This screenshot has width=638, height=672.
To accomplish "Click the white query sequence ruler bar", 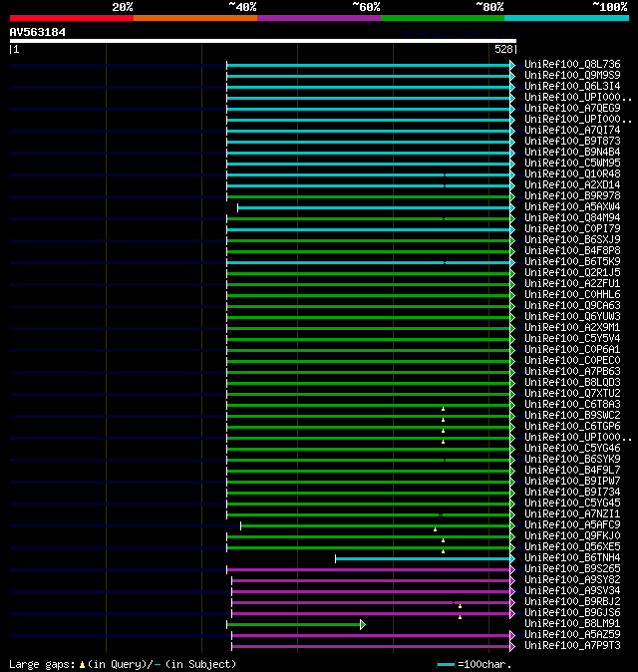I will [x=263, y=41].
